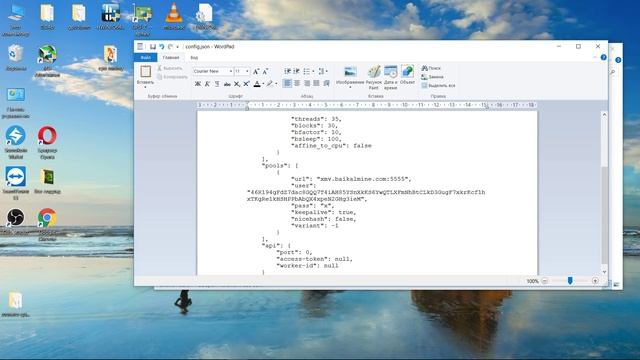Click the Replace button in Editing group
Image resolution: width=640 pixels, height=360 pixels.
[x=433, y=77]
